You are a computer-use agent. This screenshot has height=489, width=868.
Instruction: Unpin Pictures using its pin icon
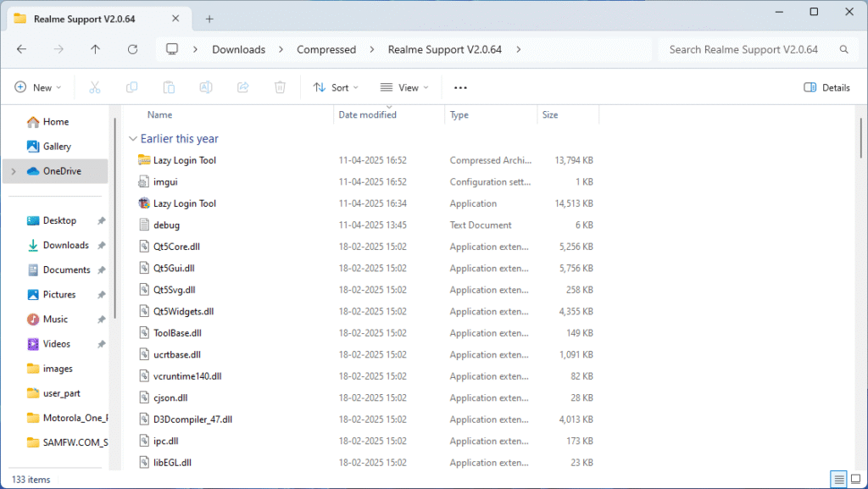click(102, 295)
